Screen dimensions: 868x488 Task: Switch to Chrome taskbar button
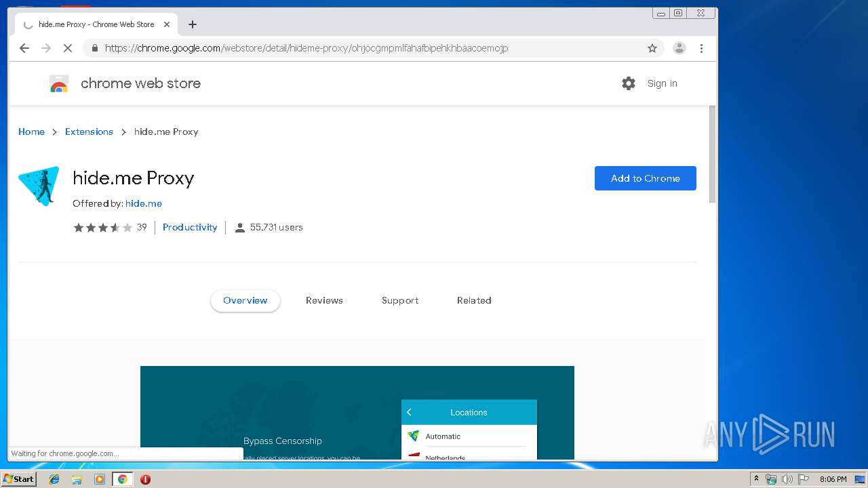122,479
